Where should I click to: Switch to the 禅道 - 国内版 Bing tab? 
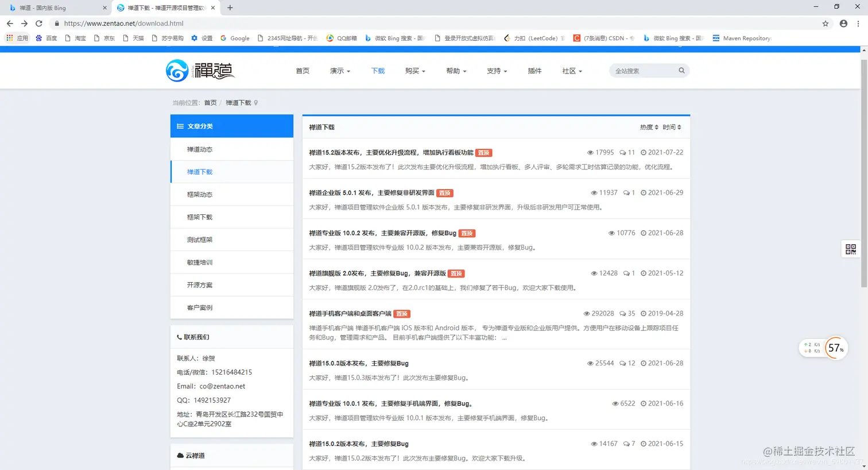pos(52,8)
